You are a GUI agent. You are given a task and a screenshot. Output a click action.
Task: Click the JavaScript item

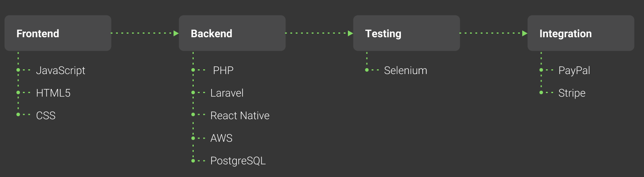pos(60,70)
